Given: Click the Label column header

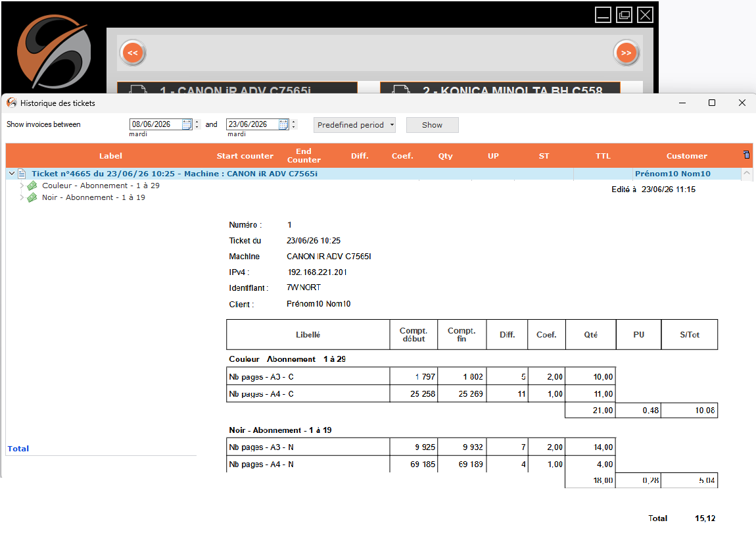Looking at the screenshot, I should 110,156.
